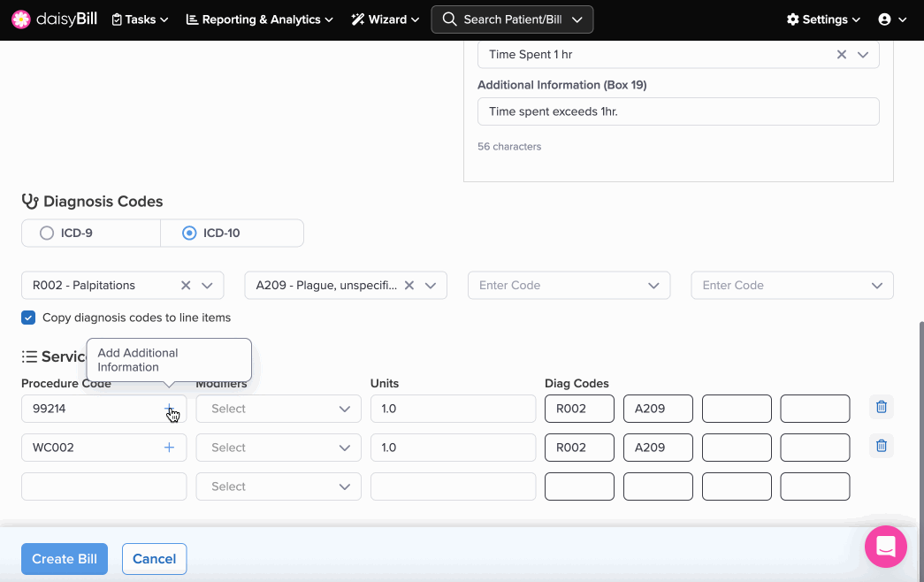Click the daisyBill logo icon
This screenshot has width=924, height=582.
[21, 19]
